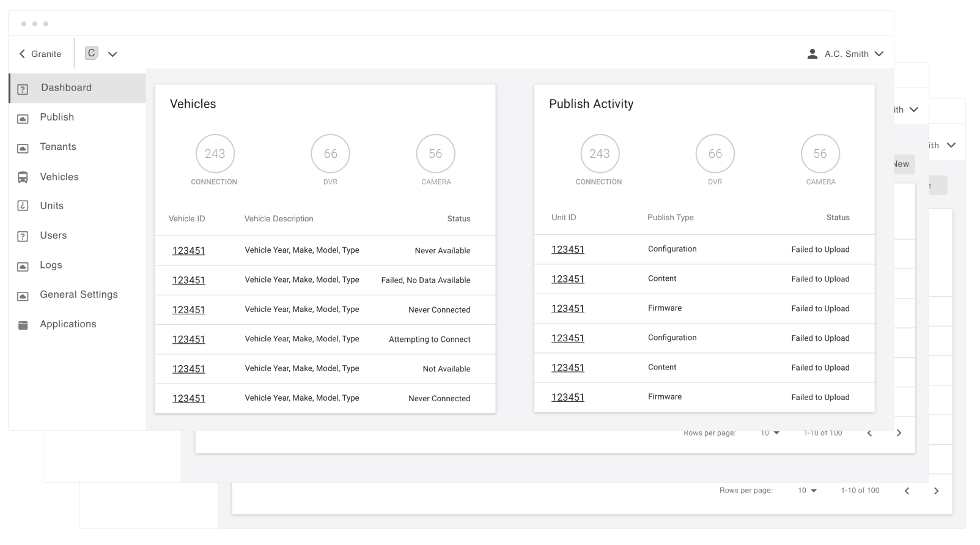This screenshot has width=980, height=545.
Task: Open rows per page dropdown in middle window
Action: click(x=770, y=433)
